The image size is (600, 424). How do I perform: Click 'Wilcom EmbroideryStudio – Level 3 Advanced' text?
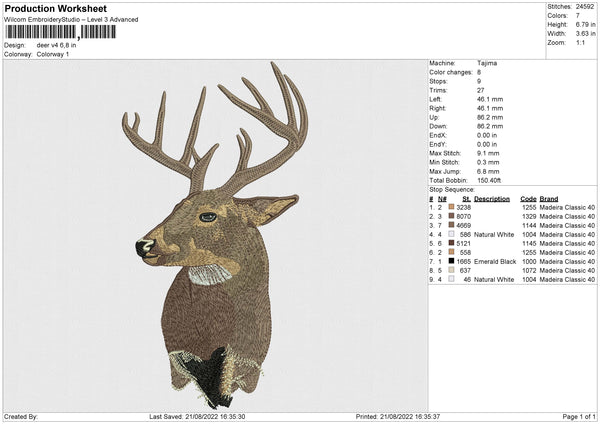point(71,20)
